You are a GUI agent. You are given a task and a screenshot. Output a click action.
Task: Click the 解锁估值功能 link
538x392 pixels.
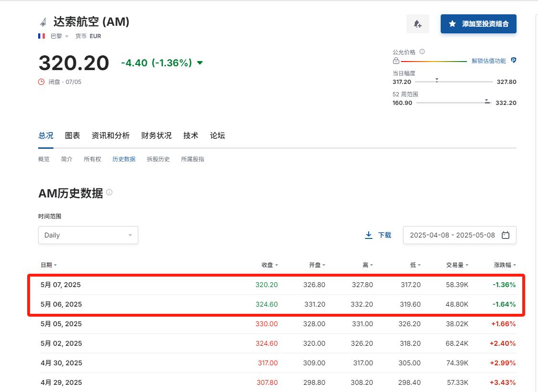(488, 61)
